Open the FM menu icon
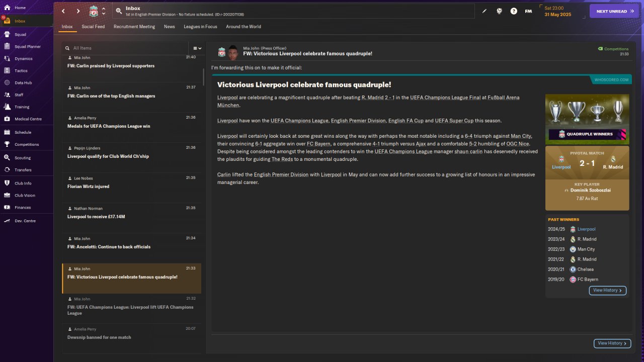This screenshot has width=644, height=362. pyautogui.click(x=528, y=11)
